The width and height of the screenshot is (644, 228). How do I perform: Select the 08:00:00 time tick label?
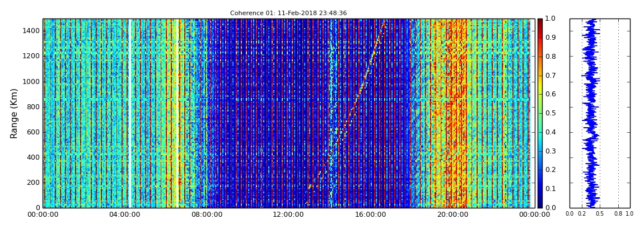(x=206, y=215)
